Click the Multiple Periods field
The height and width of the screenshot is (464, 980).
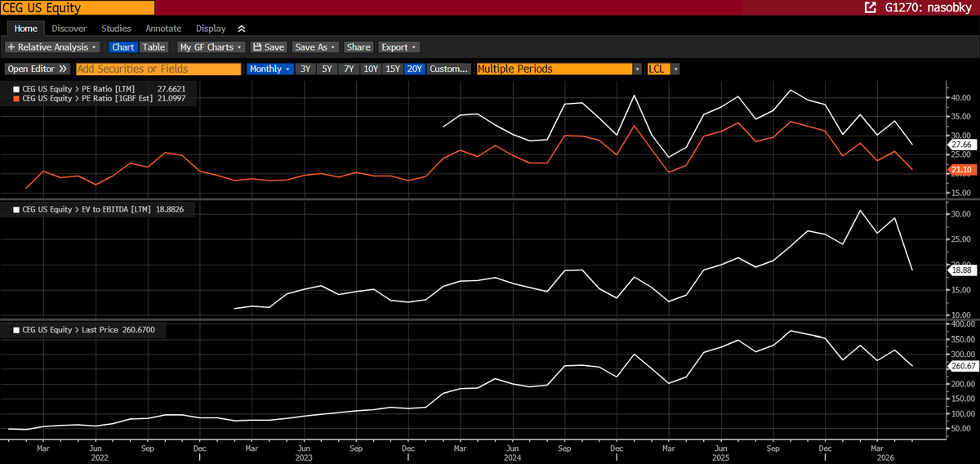[555, 69]
